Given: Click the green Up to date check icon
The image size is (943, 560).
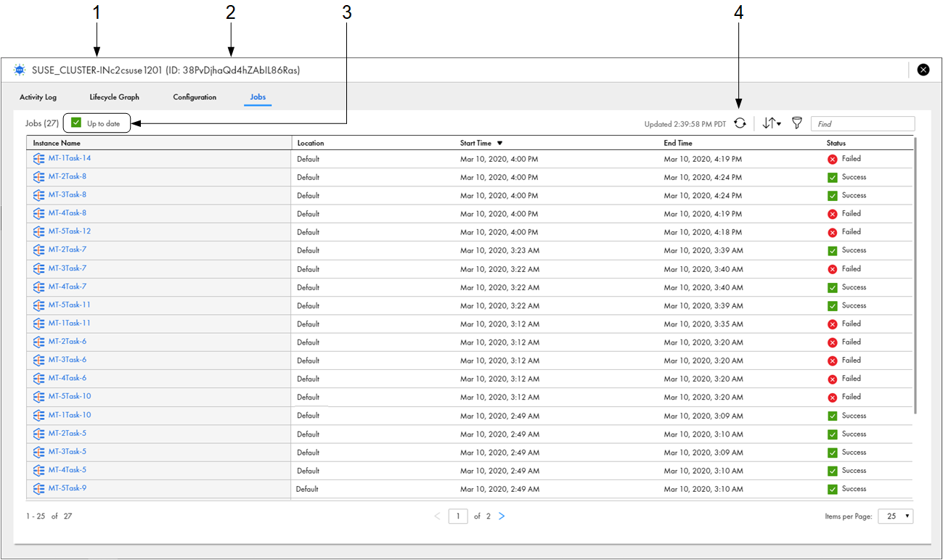Looking at the screenshot, I should [76, 123].
